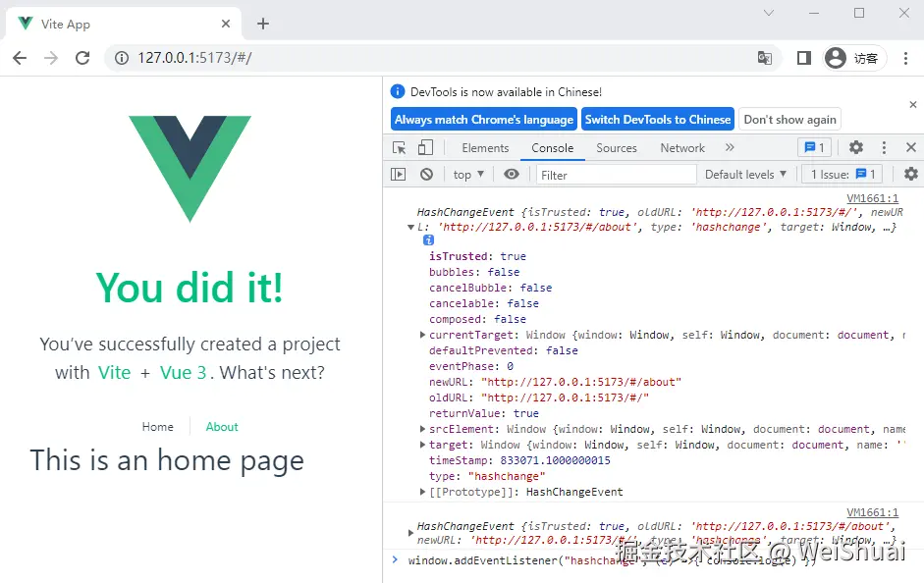Click Switch DevTools to Chinese
Screen dimensions: 924x583
[658, 120]
